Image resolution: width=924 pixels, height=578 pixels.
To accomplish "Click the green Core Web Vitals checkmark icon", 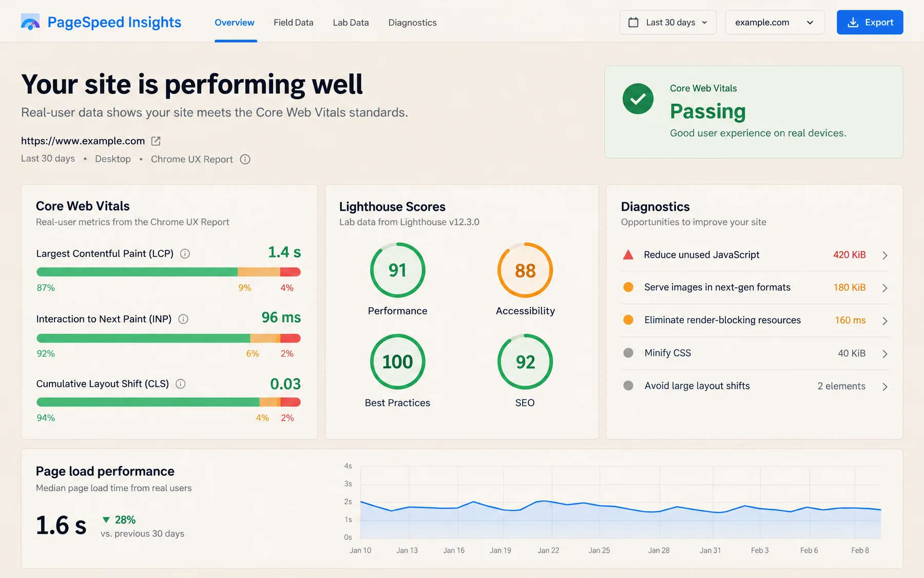I will (638, 99).
